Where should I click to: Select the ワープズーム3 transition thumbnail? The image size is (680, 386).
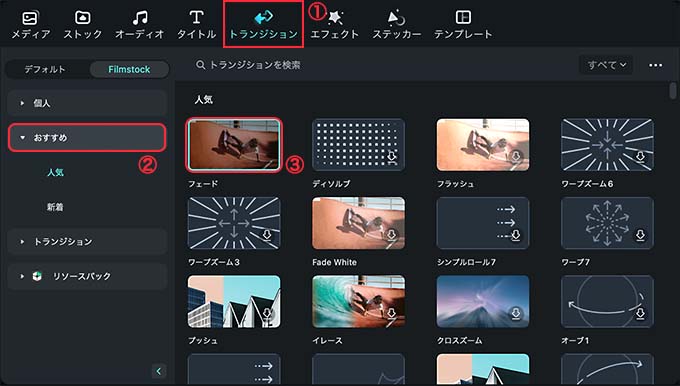click(x=234, y=223)
